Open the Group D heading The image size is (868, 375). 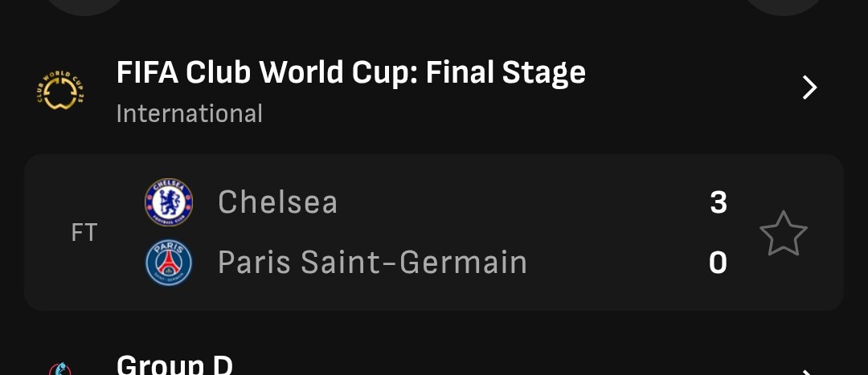[174, 365]
